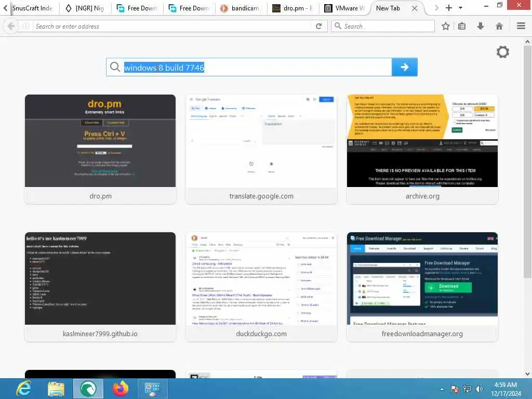Click the address bar field
This screenshot has height=399, width=532.
point(171,26)
